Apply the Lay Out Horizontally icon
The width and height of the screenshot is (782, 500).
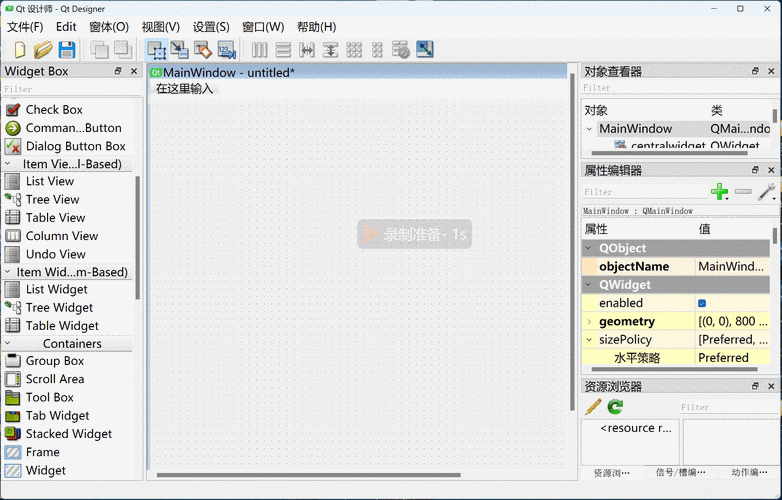[259, 49]
